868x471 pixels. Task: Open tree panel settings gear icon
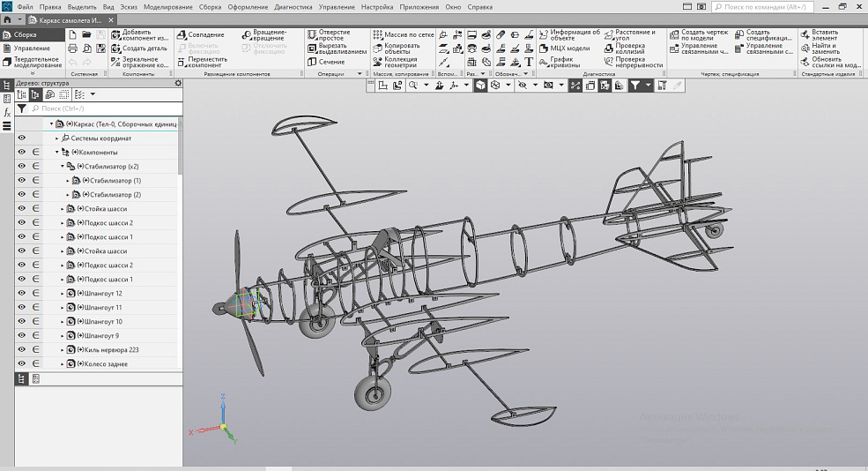pyautogui.click(x=178, y=83)
